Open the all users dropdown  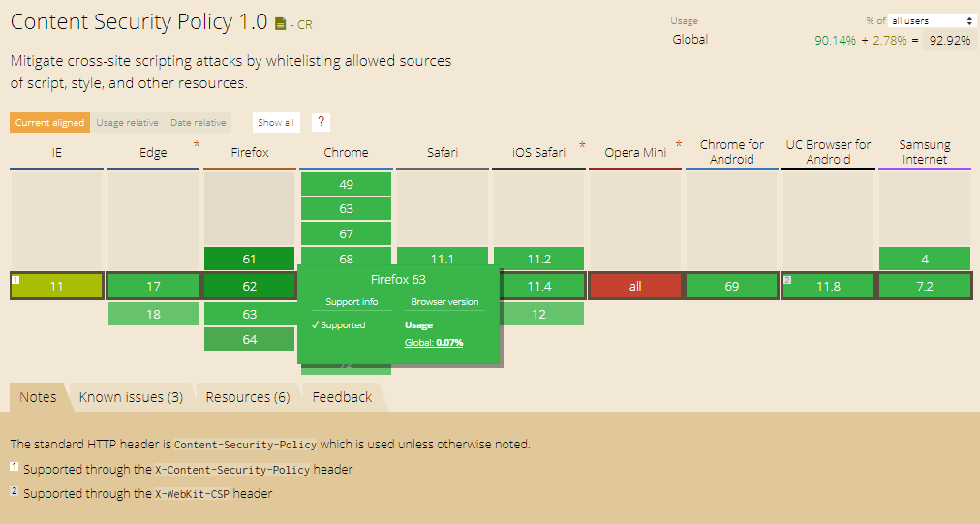click(x=932, y=20)
